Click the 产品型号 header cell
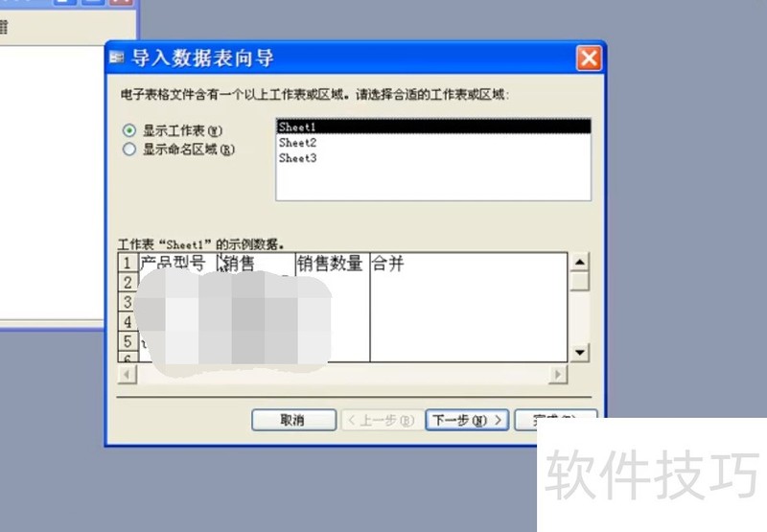 pos(177,263)
